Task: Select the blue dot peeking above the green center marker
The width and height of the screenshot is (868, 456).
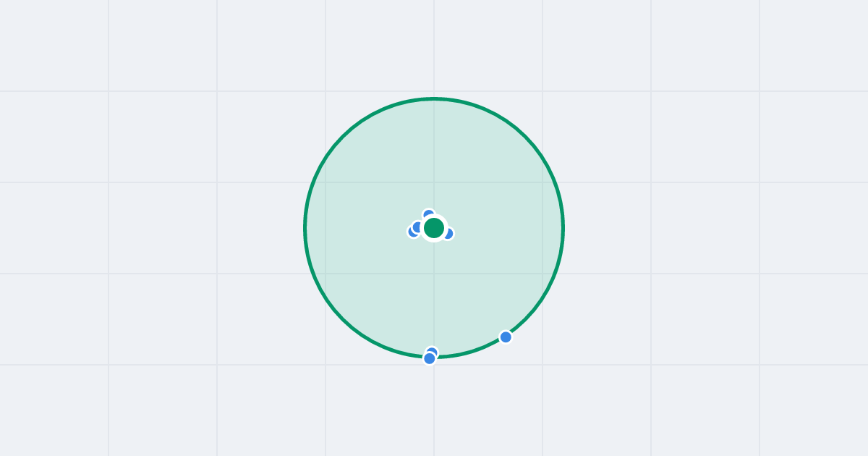Action: pyautogui.click(x=428, y=214)
